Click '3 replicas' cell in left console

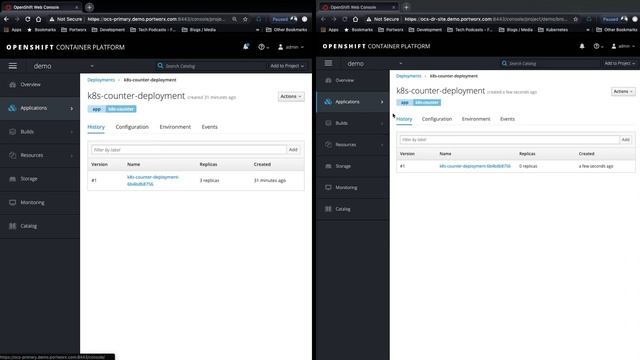click(x=209, y=180)
